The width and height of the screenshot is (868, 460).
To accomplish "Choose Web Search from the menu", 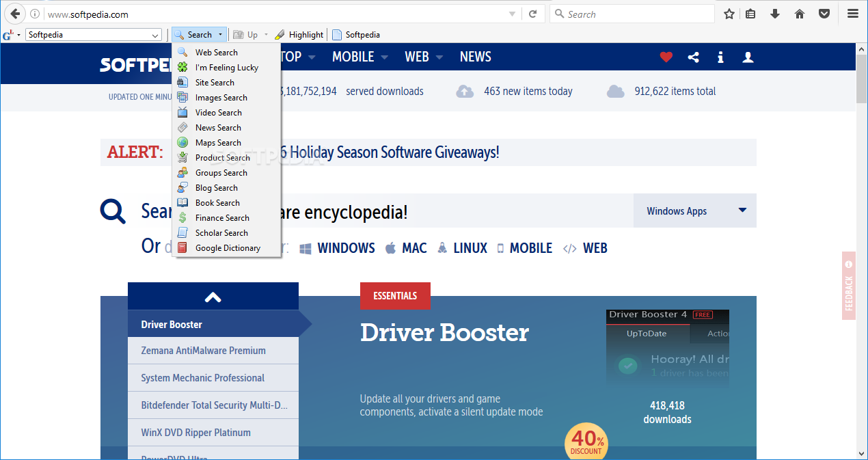I will pyautogui.click(x=226, y=53).
